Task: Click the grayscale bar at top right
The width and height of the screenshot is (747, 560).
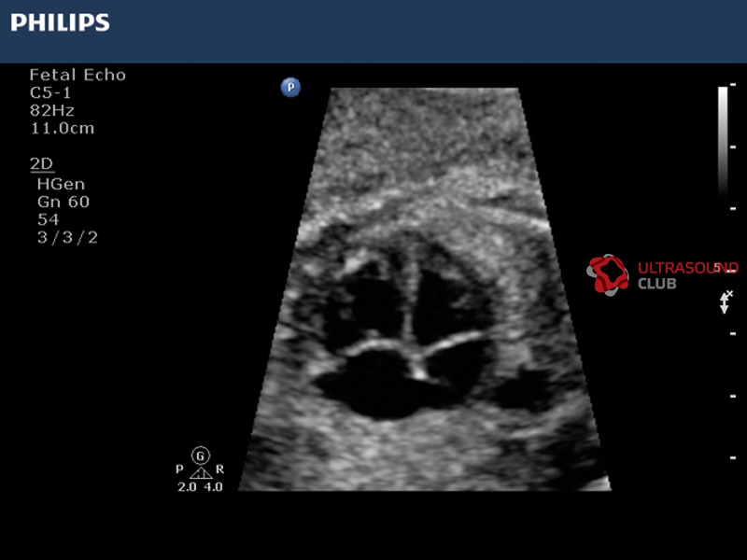Action: coord(723,143)
